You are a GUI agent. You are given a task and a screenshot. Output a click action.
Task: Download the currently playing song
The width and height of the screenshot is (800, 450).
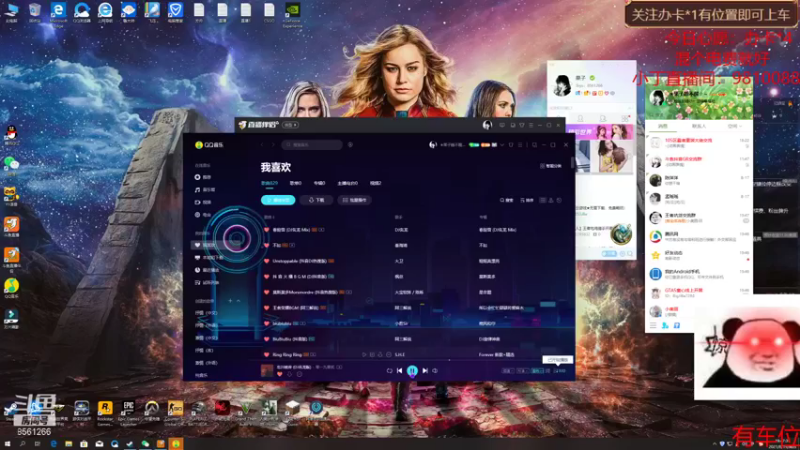[x=289, y=374]
